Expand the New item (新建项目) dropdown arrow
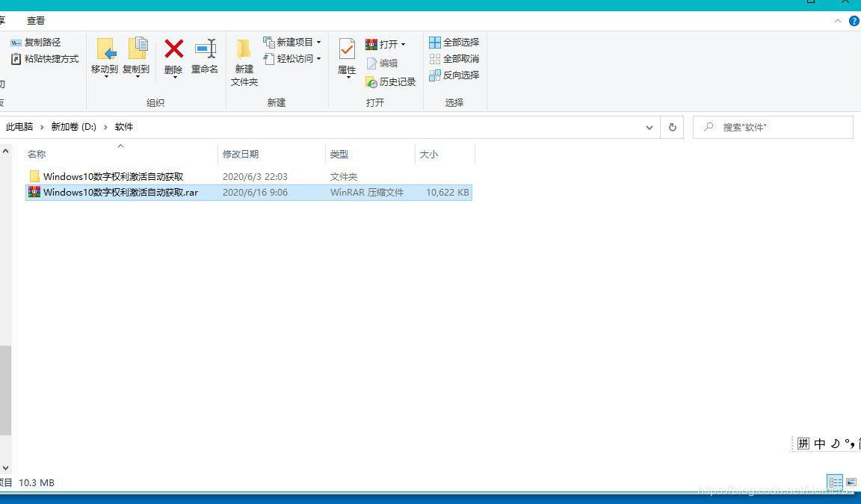 318,43
